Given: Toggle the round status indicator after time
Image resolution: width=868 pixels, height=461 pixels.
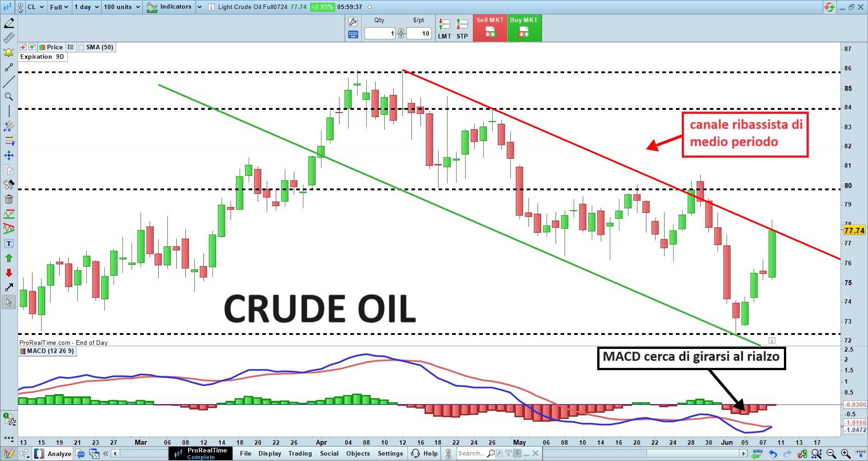Looking at the screenshot, I should (x=369, y=7).
